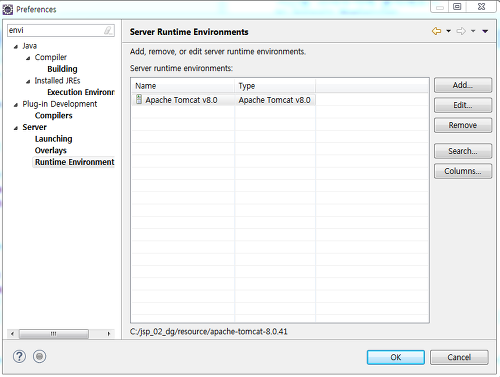This screenshot has height=377, width=500.
Task: Select the Compiler tree item
Action: pyautogui.click(x=51, y=57)
